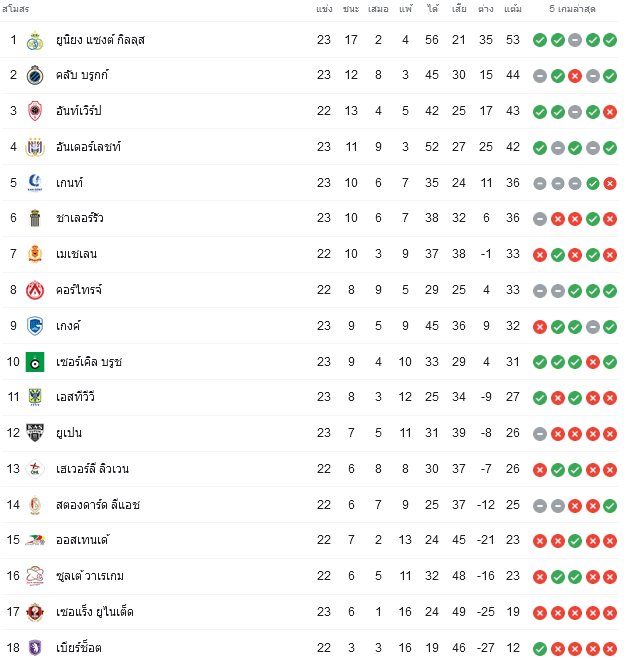Click Club Brugge's red loss result indicator
The width and height of the screenshot is (627, 660).
(575, 76)
